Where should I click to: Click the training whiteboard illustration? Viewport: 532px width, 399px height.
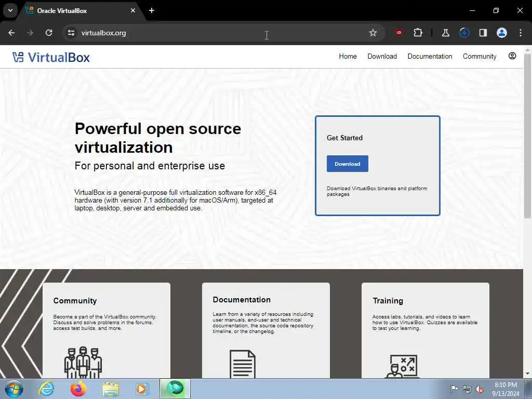tap(403, 366)
